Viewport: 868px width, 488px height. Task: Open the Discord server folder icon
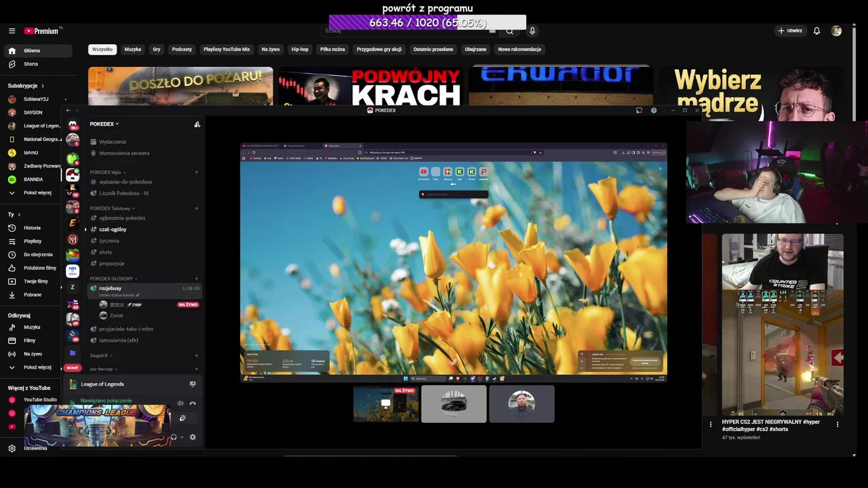point(73,353)
